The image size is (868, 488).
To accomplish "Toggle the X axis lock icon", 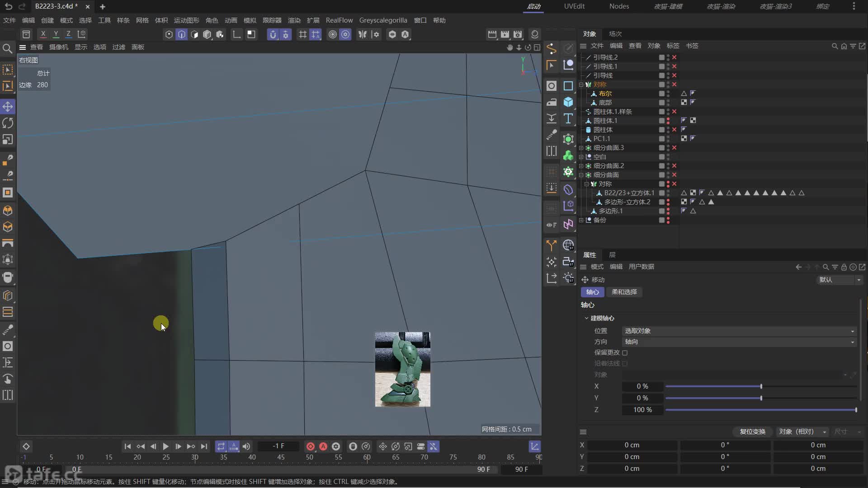I will click(x=43, y=34).
